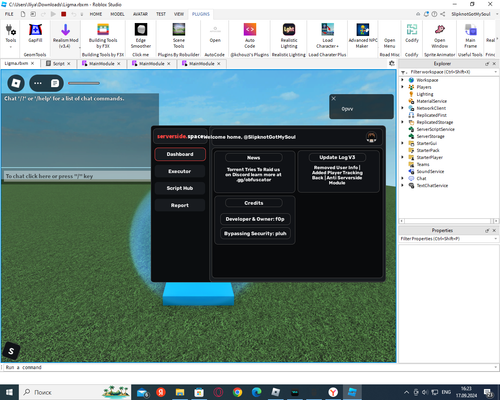Image resolution: width=500 pixels, height=400 pixels.
Task: Open the Executor page
Action: 180,171
